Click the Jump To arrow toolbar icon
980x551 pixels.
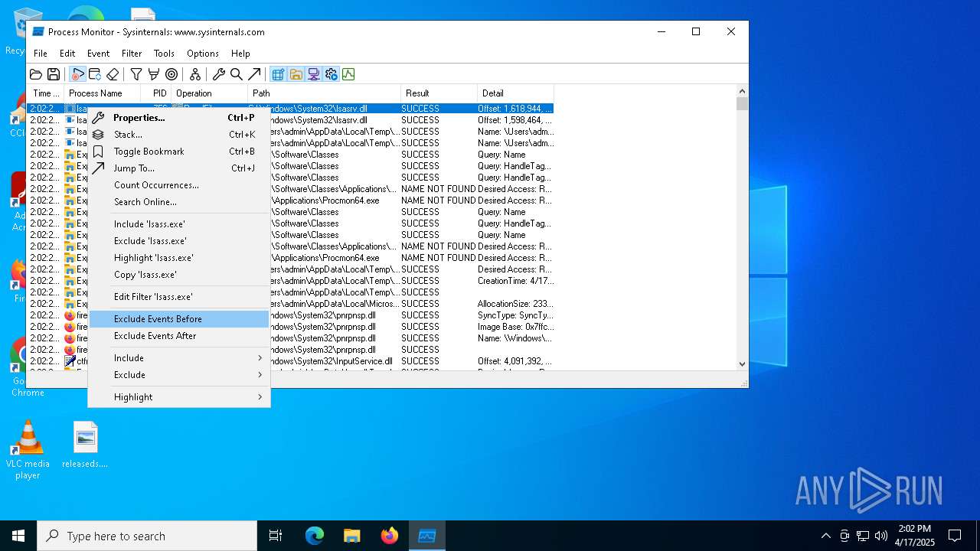pyautogui.click(x=254, y=74)
